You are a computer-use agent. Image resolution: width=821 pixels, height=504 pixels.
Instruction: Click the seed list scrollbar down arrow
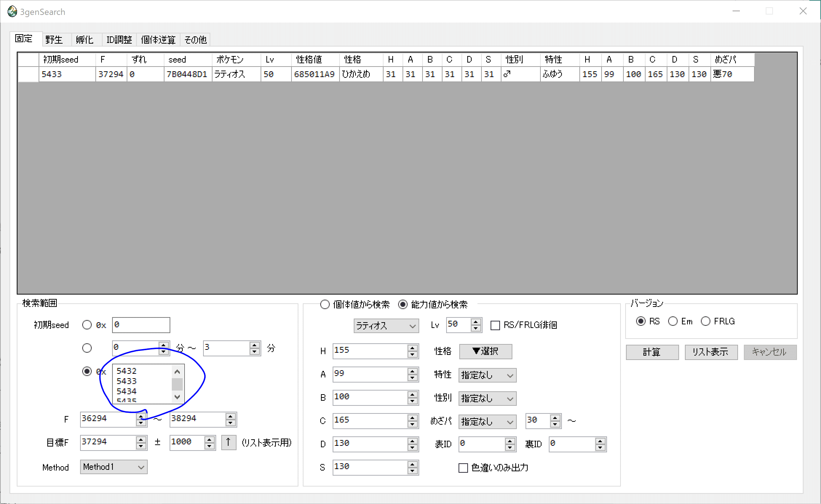(177, 397)
